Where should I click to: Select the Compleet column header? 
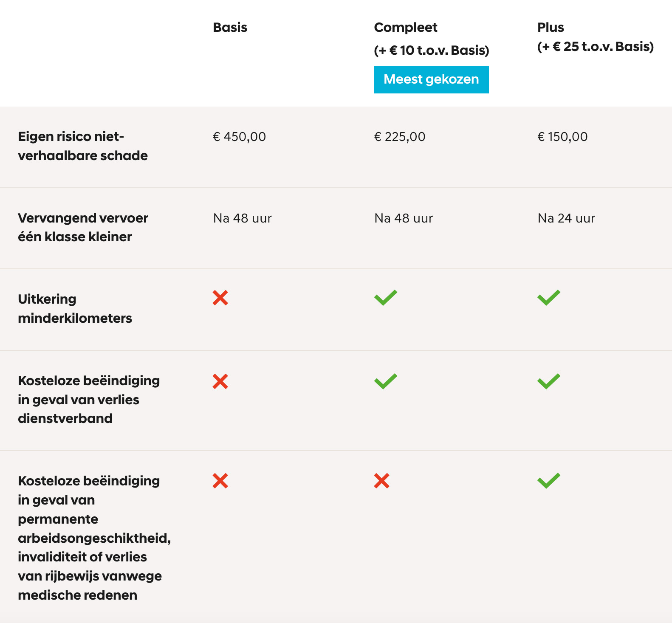point(406,28)
